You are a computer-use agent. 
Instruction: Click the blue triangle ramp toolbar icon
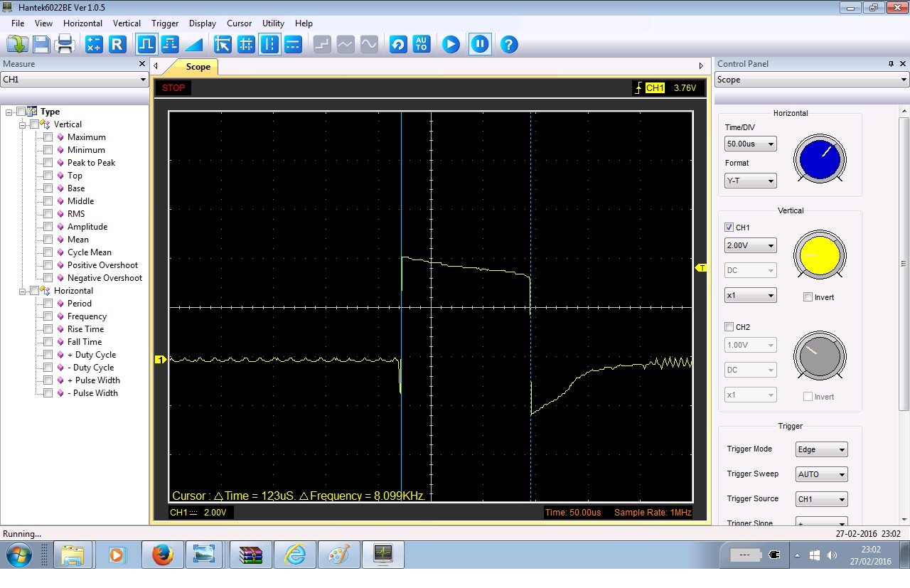coord(193,44)
